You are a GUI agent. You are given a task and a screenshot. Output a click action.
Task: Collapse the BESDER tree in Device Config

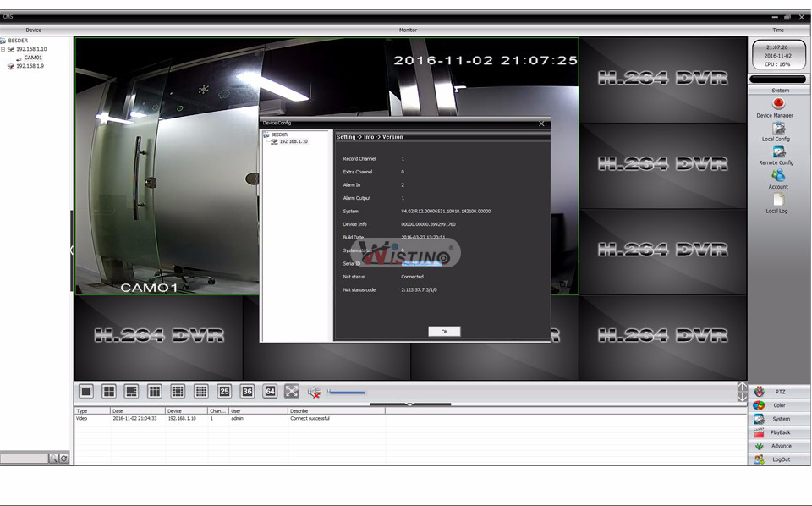(266, 135)
